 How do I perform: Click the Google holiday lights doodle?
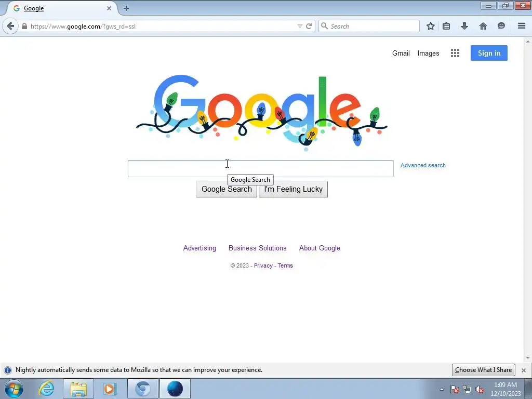click(x=261, y=112)
